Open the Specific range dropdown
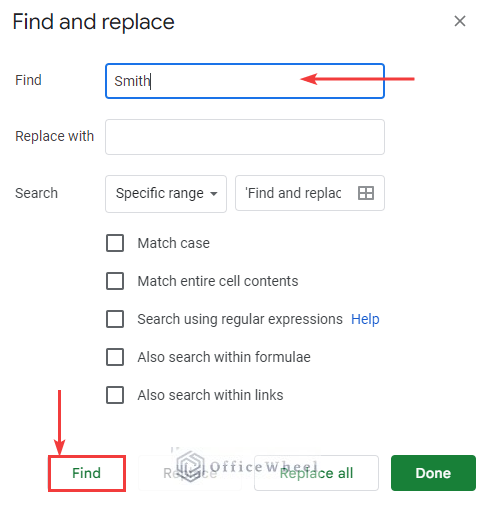 pyautogui.click(x=166, y=194)
